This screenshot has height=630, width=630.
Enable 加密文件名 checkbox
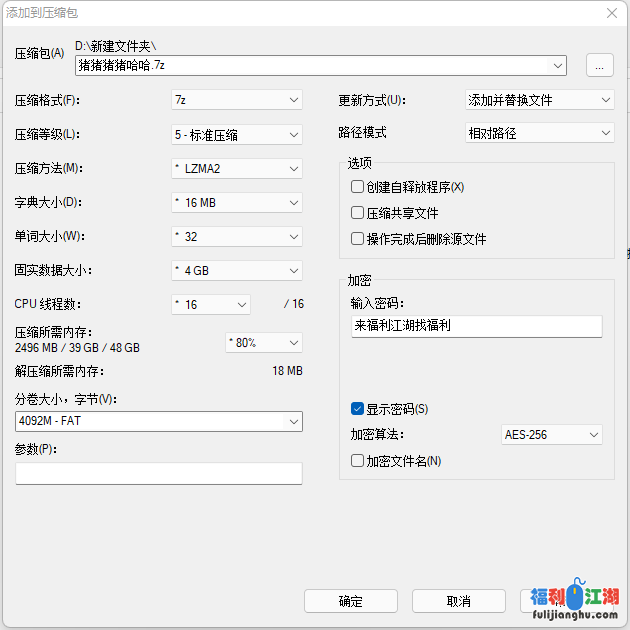[357, 461]
